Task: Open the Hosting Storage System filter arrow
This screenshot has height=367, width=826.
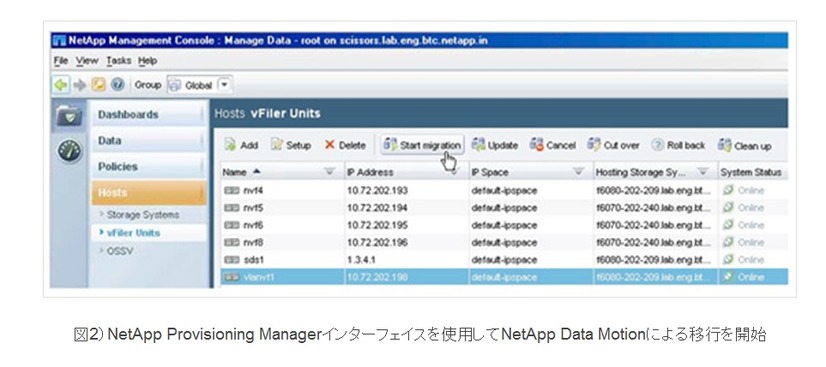Action: 703,171
